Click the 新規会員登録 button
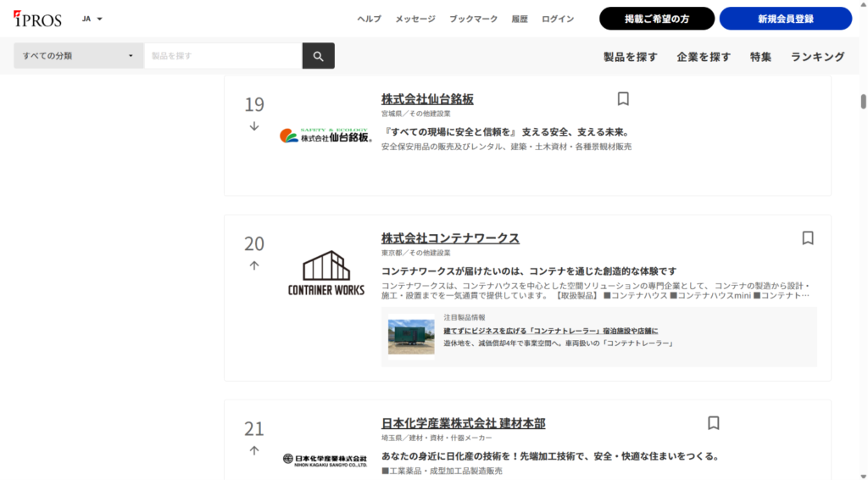 [x=786, y=19]
